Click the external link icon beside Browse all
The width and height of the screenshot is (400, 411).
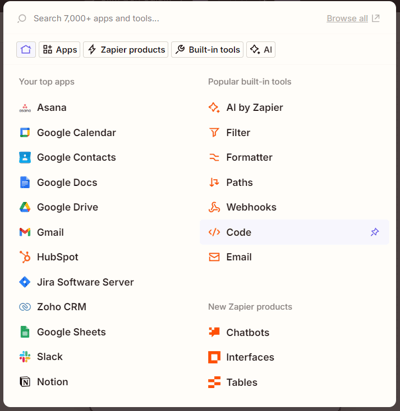coord(376,18)
